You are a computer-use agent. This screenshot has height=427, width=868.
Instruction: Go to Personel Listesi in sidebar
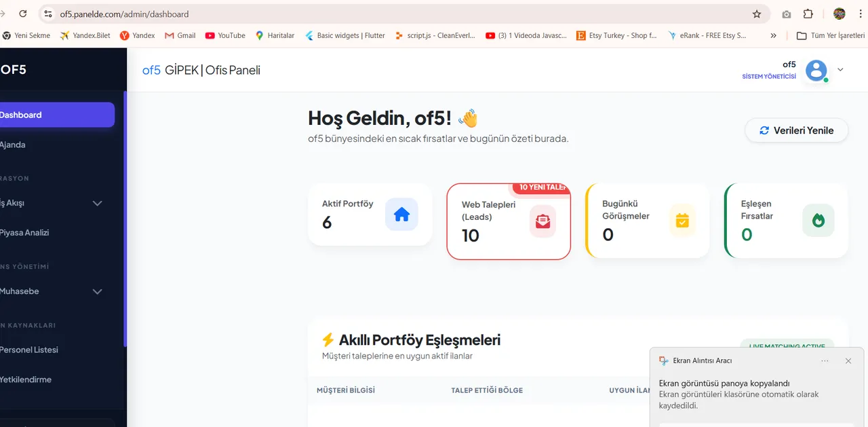(x=29, y=350)
